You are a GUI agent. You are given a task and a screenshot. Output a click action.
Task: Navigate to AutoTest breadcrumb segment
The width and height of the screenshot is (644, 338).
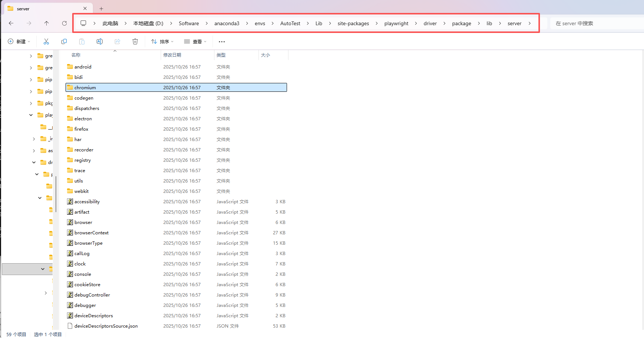pyautogui.click(x=290, y=23)
